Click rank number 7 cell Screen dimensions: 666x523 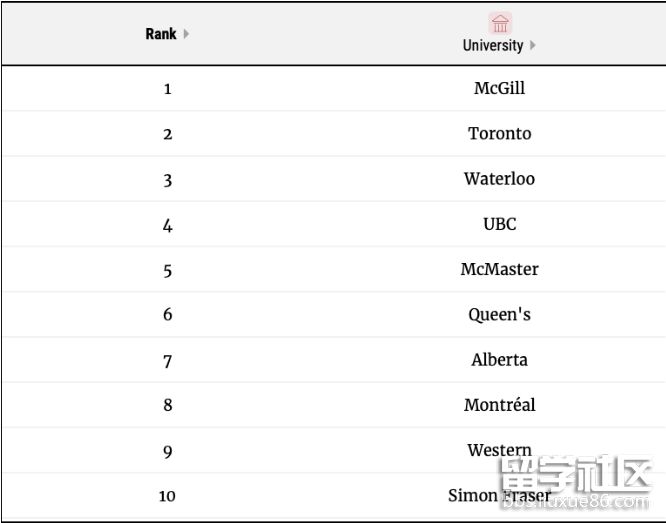coord(167,361)
